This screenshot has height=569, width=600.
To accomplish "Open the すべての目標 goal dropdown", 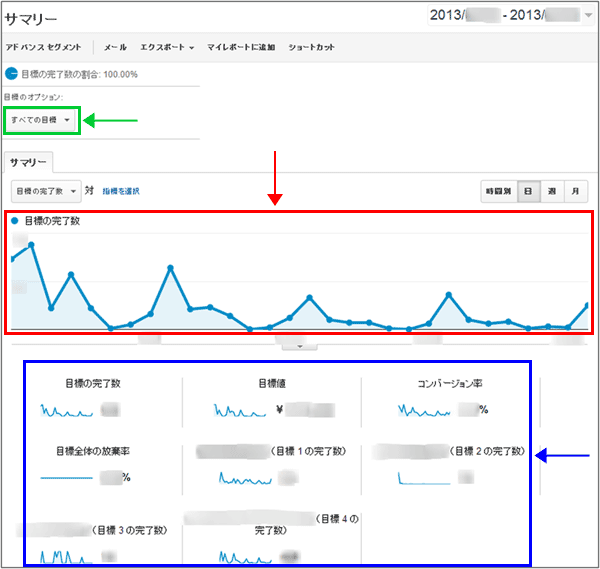I will click(41, 120).
